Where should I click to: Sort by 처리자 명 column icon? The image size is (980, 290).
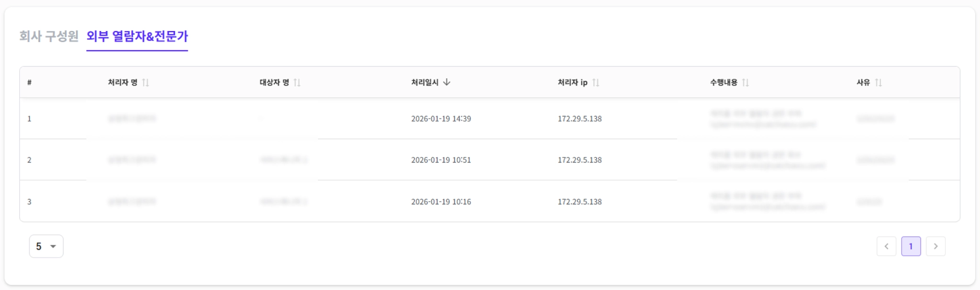click(x=146, y=83)
